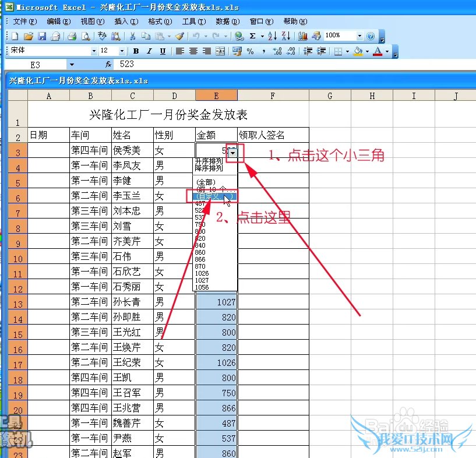Select (全部) in the filter list
The width and height of the screenshot is (476, 458).
206,182
